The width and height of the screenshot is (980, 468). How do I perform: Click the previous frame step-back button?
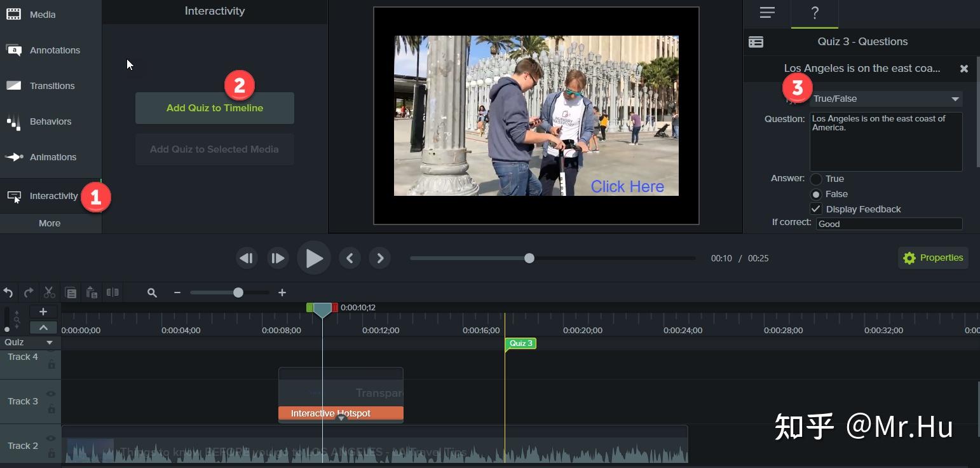point(247,258)
